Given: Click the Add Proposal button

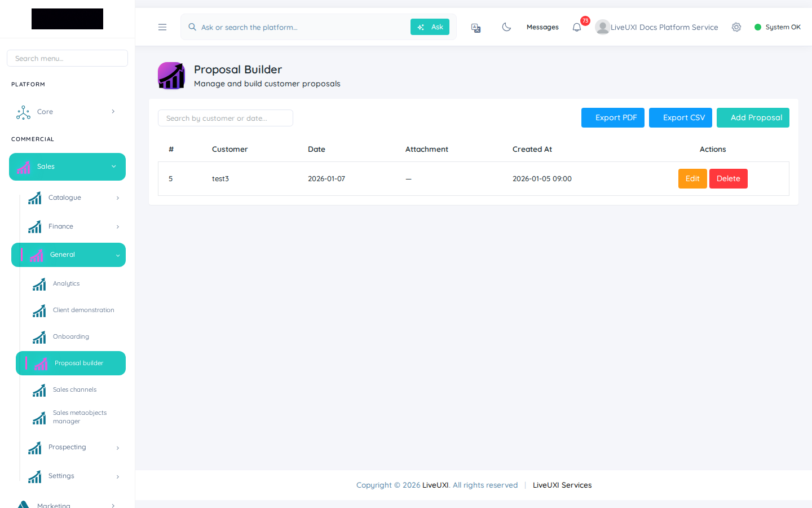Looking at the screenshot, I should tap(753, 117).
